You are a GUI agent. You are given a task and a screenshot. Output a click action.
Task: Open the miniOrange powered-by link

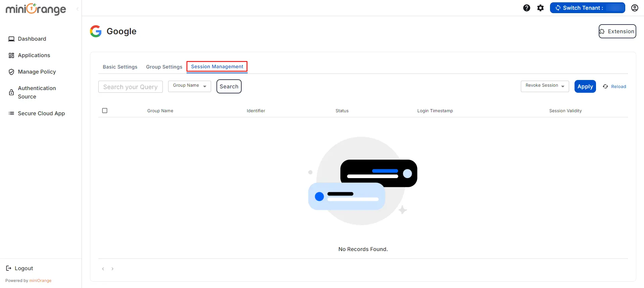[x=40, y=281]
